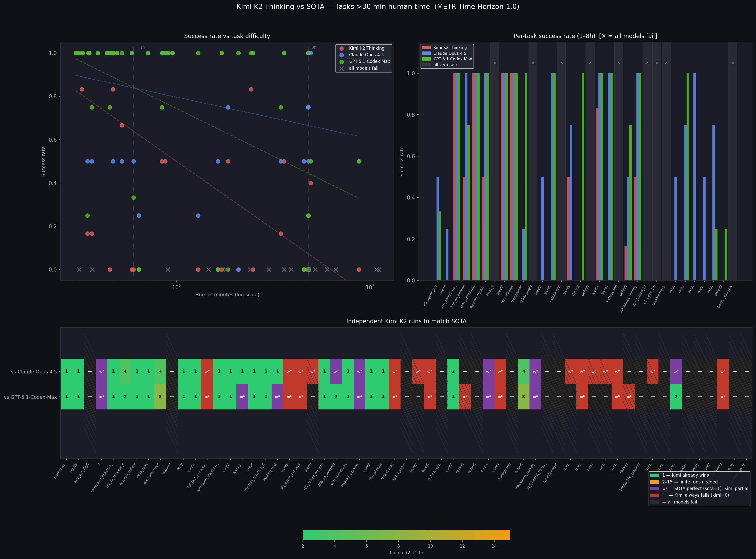Click the × above the bouba_kiki_gra bar column
Image resolution: width=756 pixels, height=559 pixels.
pos(733,63)
